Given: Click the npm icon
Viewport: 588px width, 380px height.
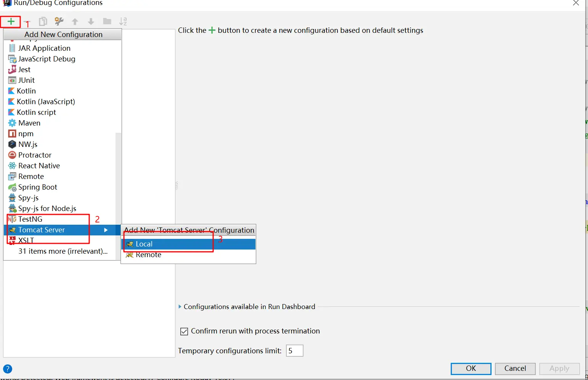Looking at the screenshot, I should pos(12,134).
